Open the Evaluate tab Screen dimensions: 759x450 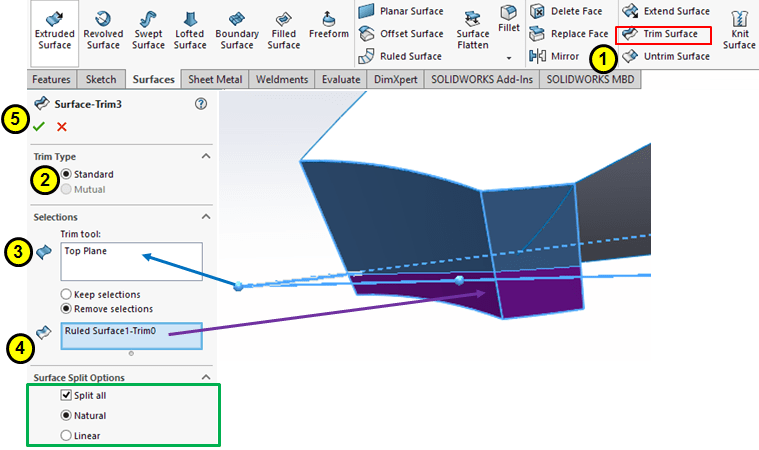pyautogui.click(x=343, y=80)
